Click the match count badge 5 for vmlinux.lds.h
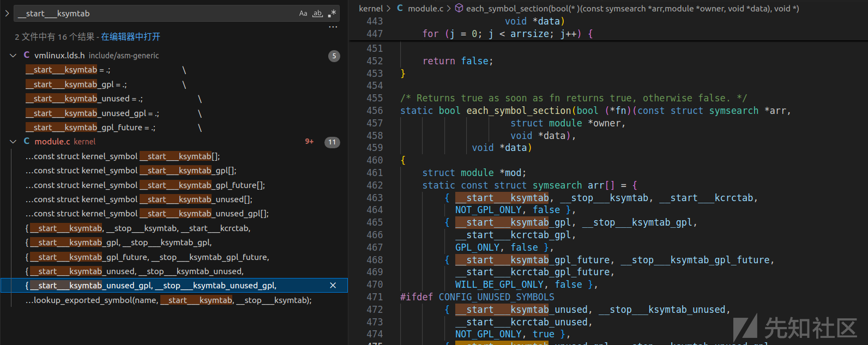 point(334,56)
